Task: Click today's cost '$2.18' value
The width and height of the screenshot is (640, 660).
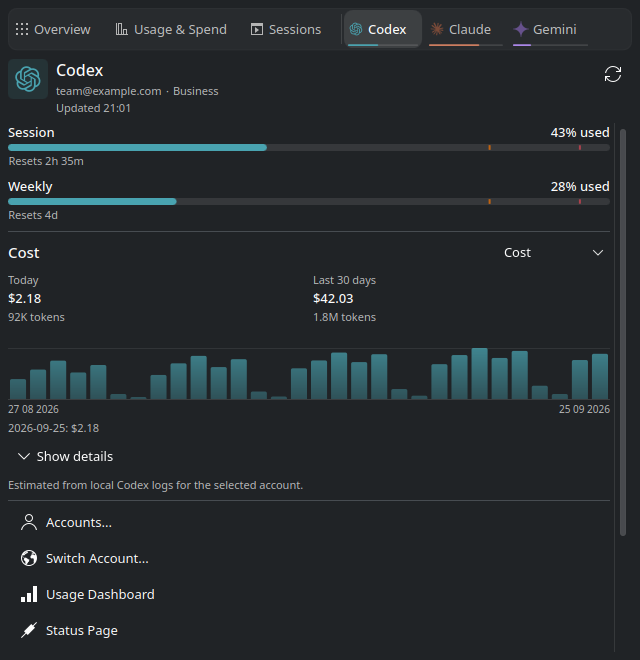Action: tap(24, 298)
